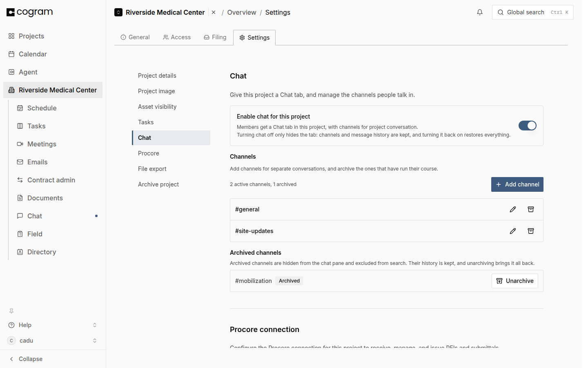Open the Schedule section
588x368 pixels.
pyautogui.click(x=57, y=108)
